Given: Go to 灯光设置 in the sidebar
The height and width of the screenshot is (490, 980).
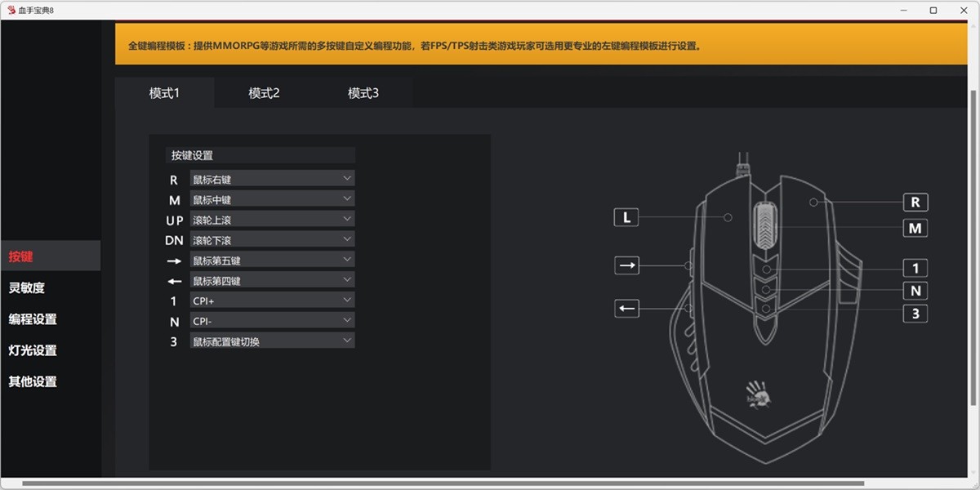Looking at the screenshot, I should pos(33,350).
